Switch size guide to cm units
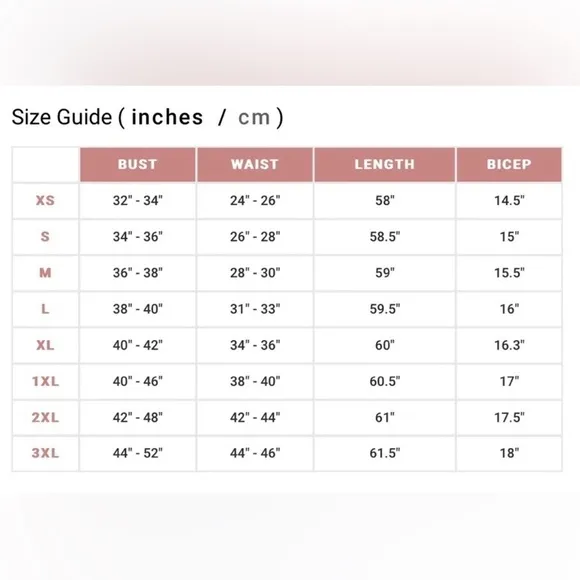Viewport: 580px width, 580px height. tap(254, 118)
